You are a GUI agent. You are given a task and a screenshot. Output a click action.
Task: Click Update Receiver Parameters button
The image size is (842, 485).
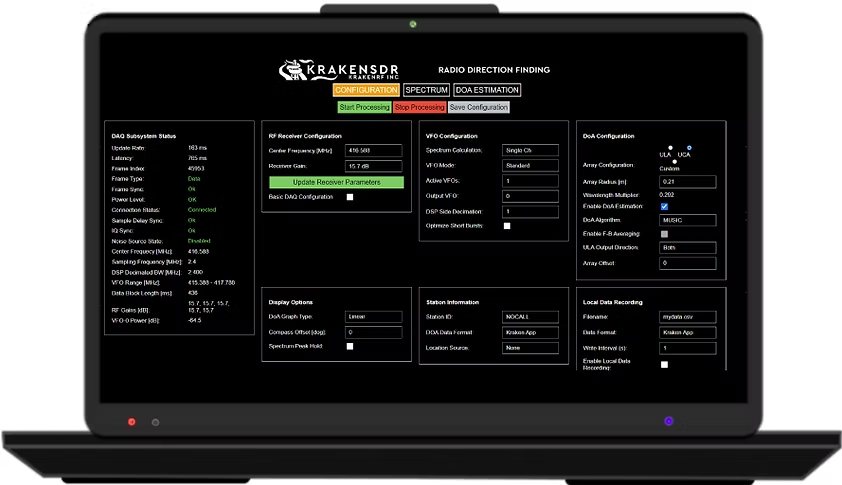click(337, 182)
